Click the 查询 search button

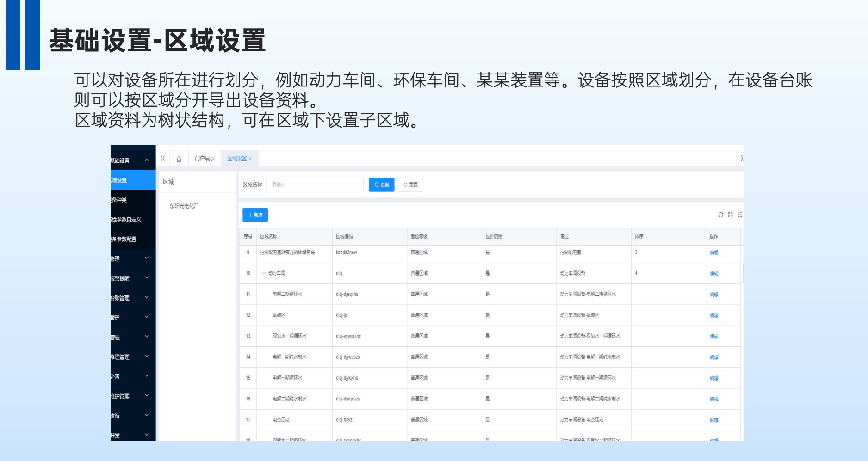click(x=382, y=184)
